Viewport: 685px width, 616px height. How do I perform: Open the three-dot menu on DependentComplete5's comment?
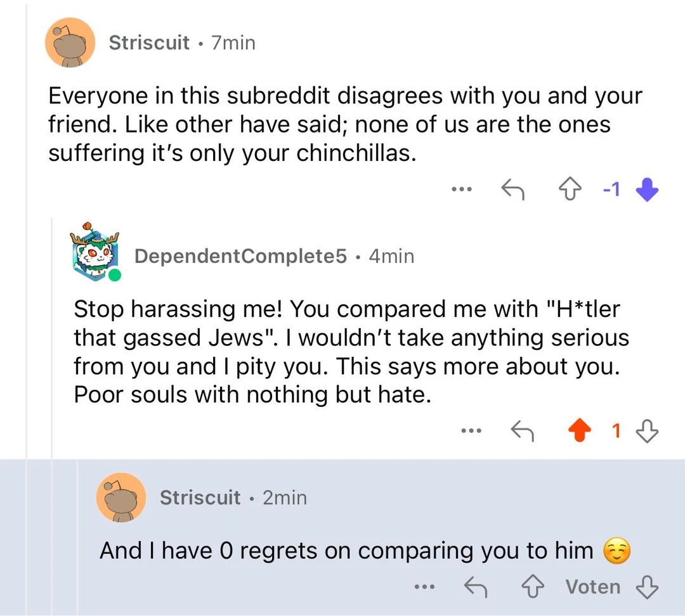point(471,430)
